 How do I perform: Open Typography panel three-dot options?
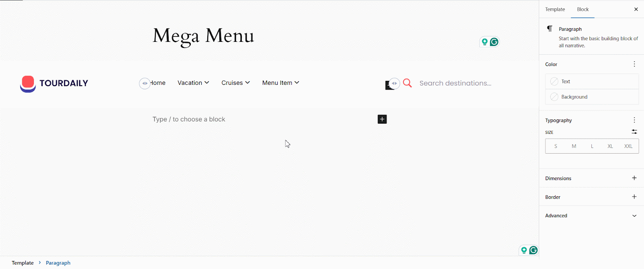point(634,120)
